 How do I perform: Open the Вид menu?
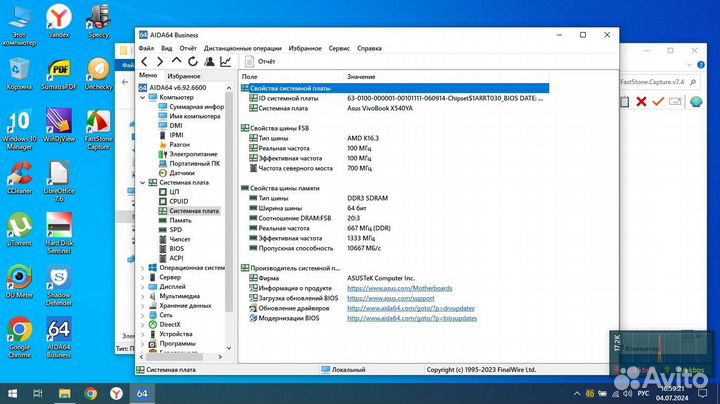tap(167, 48)
